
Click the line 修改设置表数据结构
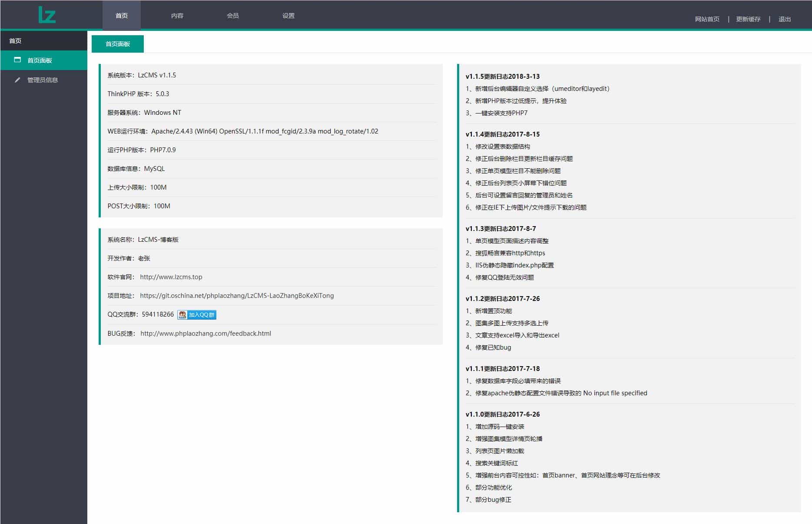click(x=498, y=147)
